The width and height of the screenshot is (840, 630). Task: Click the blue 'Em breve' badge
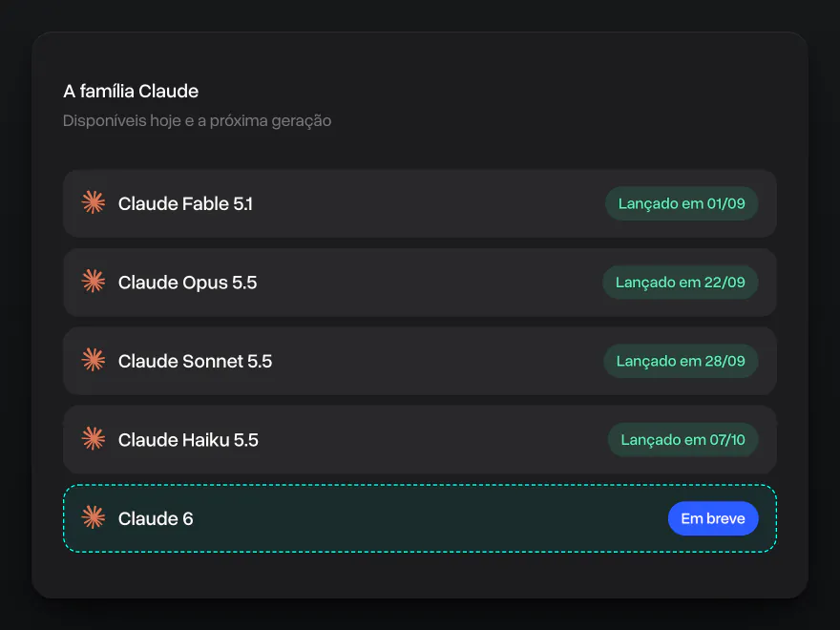713,518
